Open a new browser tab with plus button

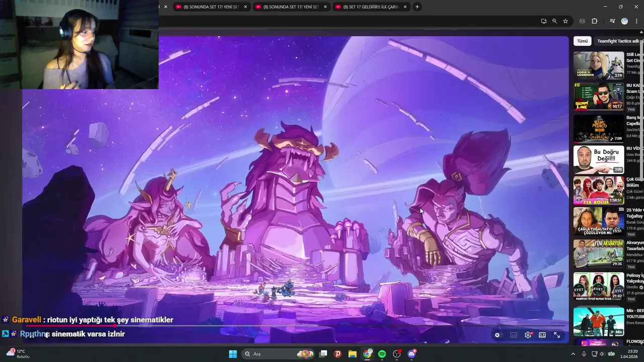pos(417,7)
